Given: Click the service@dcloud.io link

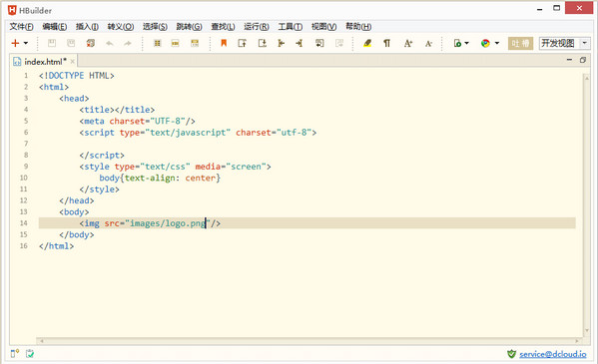Looking at the screenshot, I should click(x=553, y=354).
